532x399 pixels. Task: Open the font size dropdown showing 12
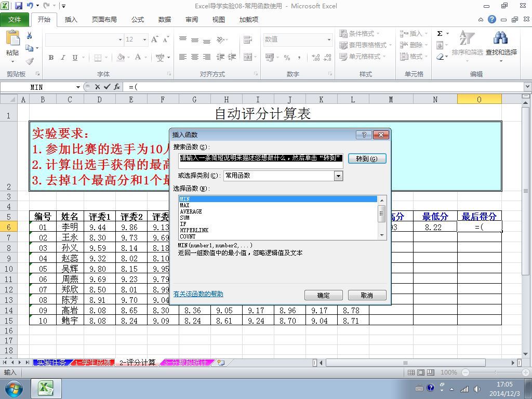tap(144, 39)
